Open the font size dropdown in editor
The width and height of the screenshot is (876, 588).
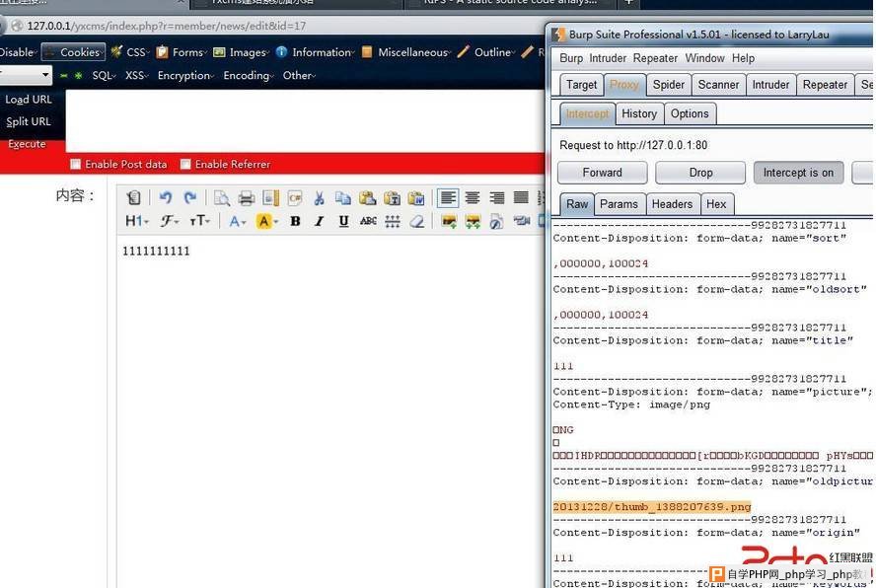199,221
